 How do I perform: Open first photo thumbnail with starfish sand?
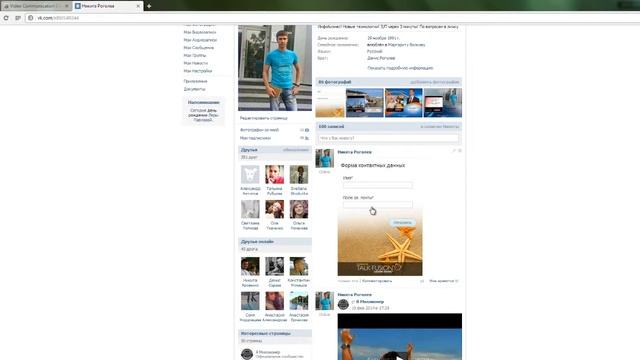click(x=330, y=103)
